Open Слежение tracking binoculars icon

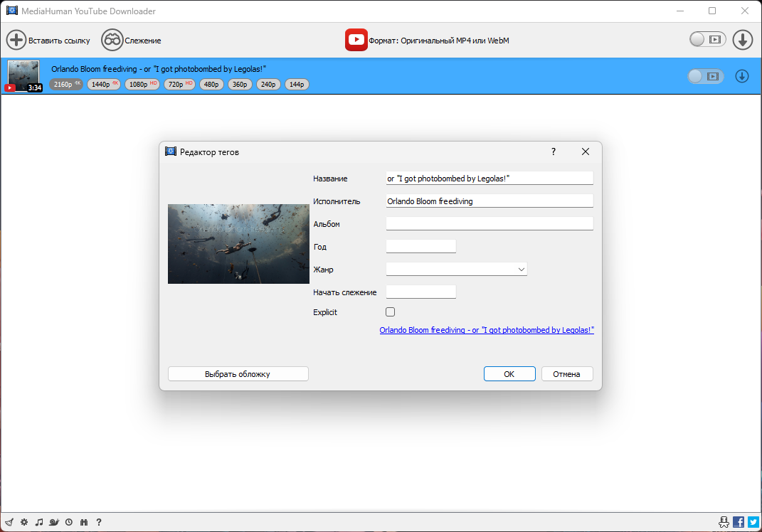tap(112, 40)
